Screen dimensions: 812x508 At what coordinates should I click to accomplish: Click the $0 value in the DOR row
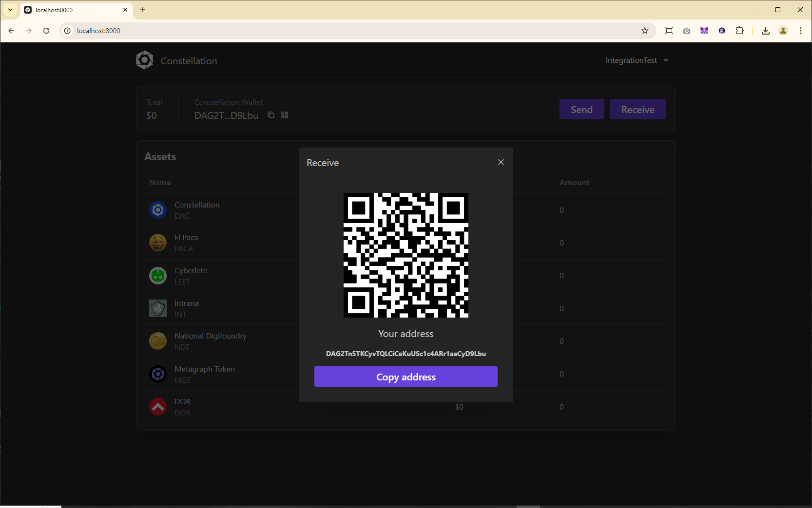pyautogui.click(x=459, y=407)
